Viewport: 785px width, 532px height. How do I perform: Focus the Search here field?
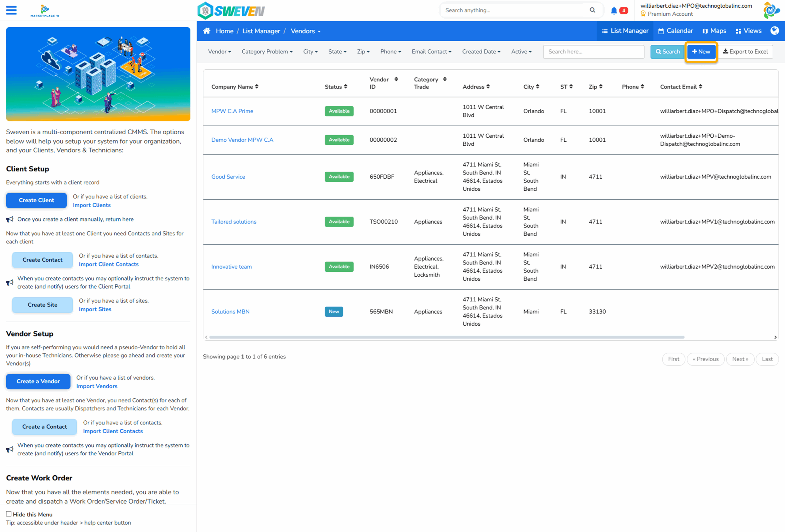(593, 52)
